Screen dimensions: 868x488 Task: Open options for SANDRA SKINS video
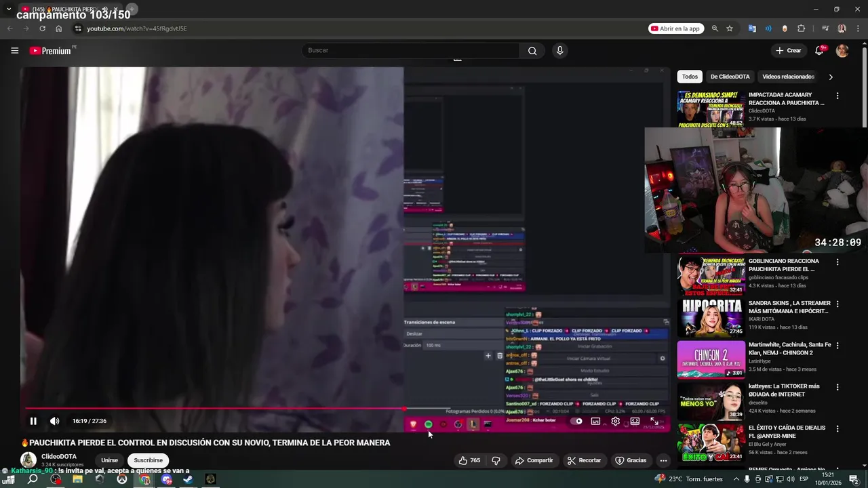pos(837,304)
